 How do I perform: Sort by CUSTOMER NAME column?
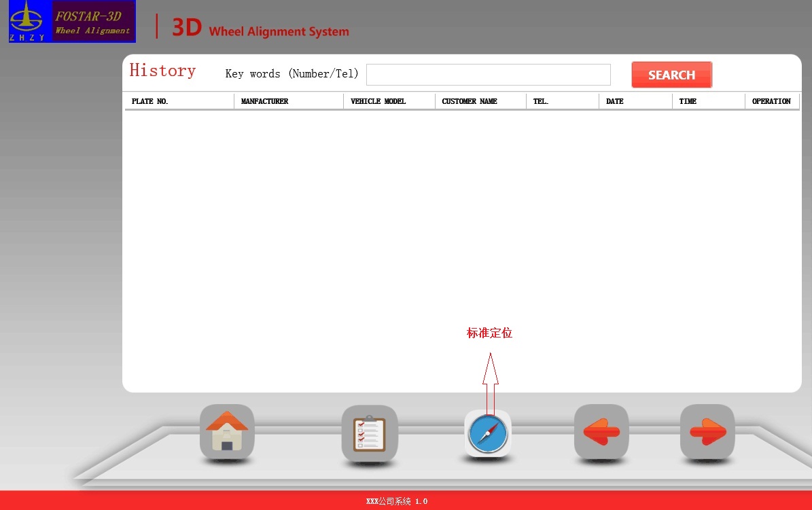click(470, 101)
